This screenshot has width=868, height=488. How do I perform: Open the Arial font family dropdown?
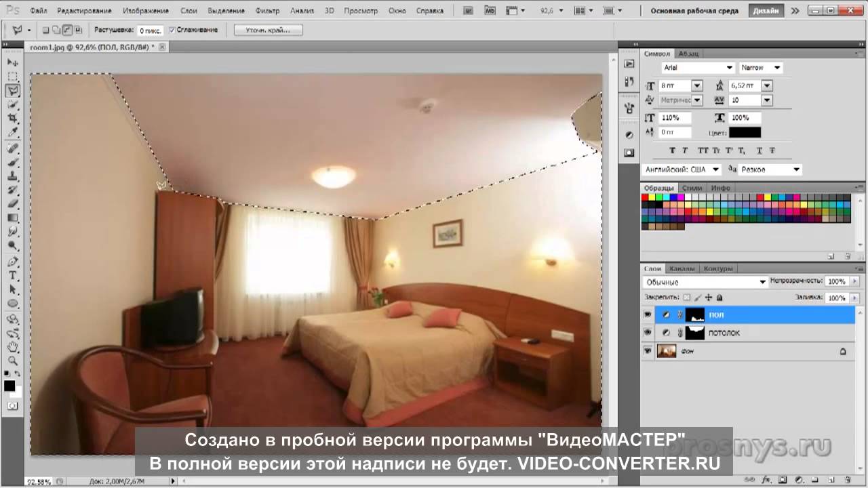[730, 68]
